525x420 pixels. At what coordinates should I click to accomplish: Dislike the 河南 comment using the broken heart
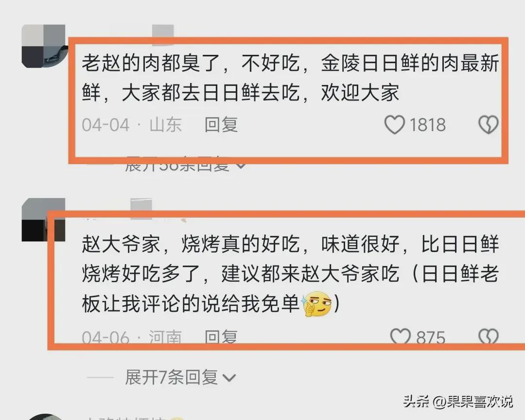[x=489, y=336]
